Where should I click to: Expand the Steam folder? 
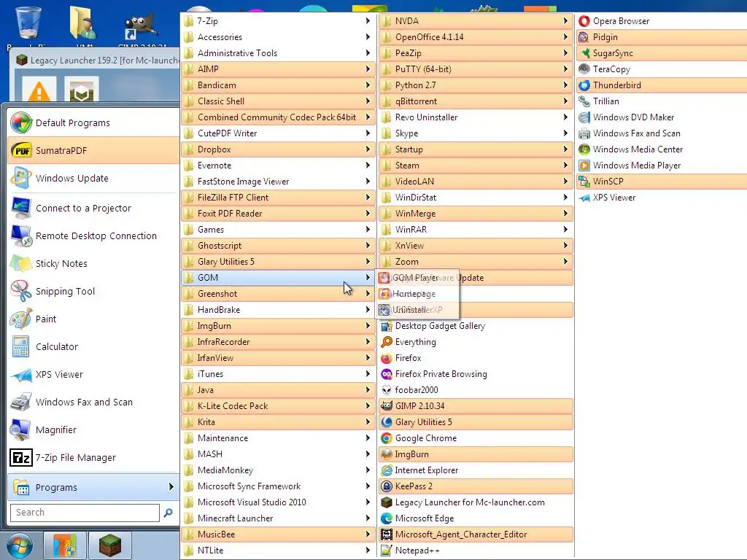pos(476,166)
